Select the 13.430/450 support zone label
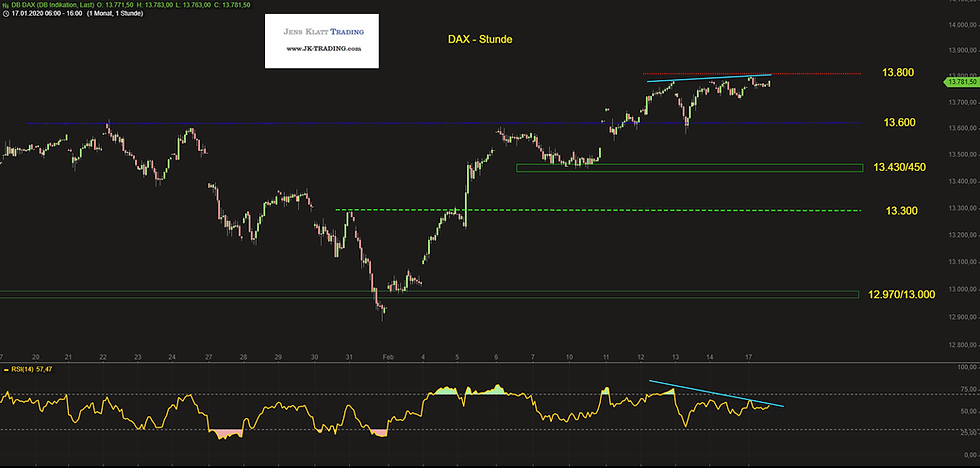 (x=899, y=167)
